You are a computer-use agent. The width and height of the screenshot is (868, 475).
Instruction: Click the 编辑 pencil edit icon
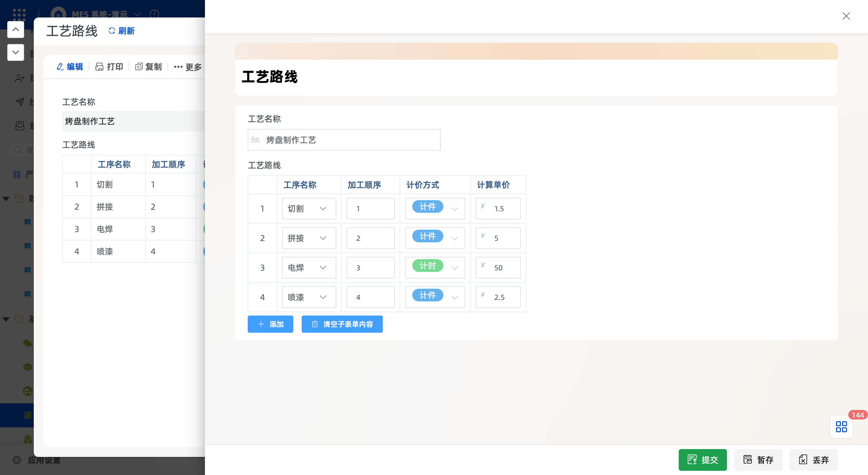60,67
